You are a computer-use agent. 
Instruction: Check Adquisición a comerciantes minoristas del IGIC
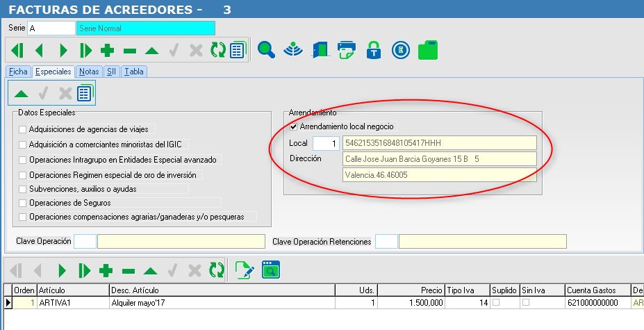click(23, 145)
